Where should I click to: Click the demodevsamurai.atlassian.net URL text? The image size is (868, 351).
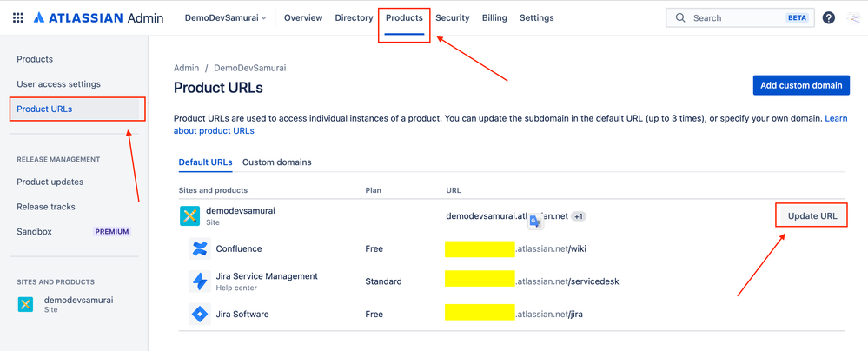507,216
